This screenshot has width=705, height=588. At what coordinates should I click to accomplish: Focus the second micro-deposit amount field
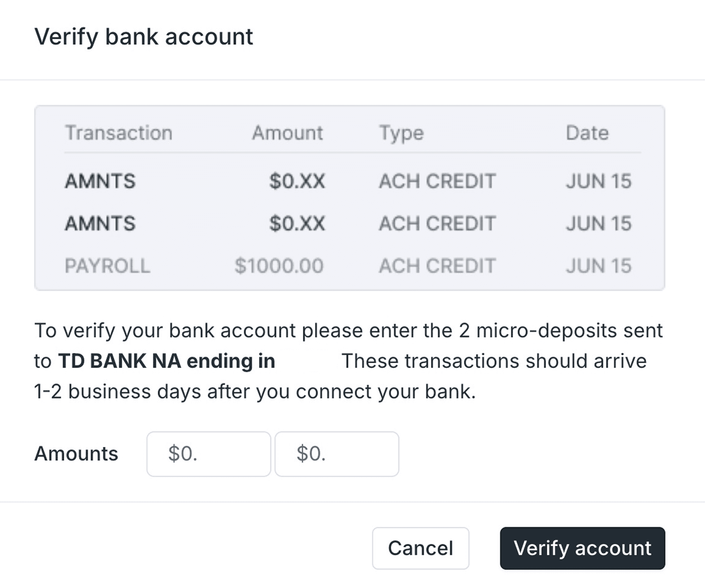click(x=337, y=454)
